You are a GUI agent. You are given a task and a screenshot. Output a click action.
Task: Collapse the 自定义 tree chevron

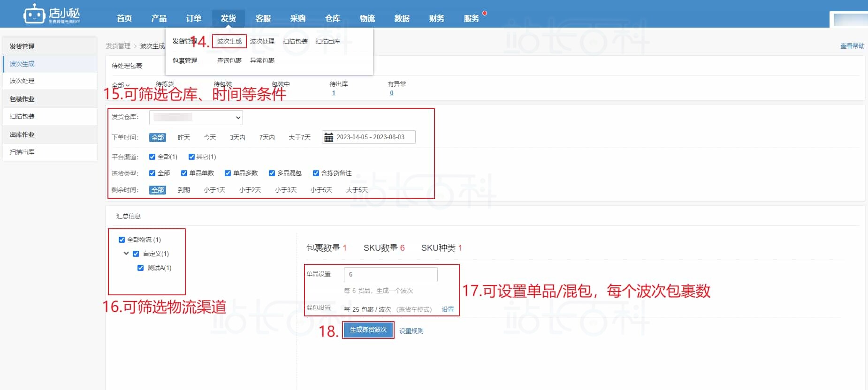[x=126, y=254]
